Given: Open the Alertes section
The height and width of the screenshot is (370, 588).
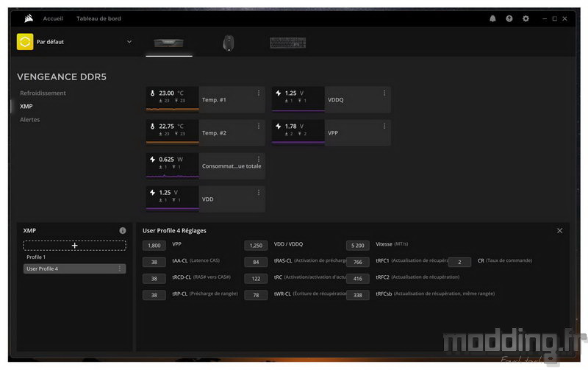Looking at the screenshot, I should pos(30,120).
